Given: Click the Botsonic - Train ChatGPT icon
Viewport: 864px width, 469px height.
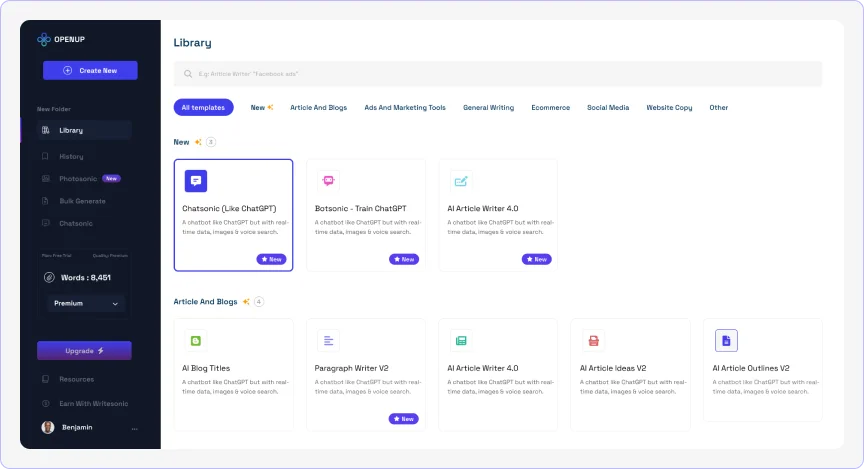Looking at the screenshot, I should [328, 181].
